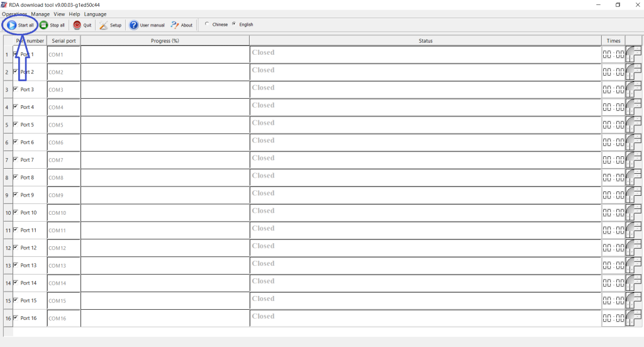Viewport: 644px width, 347px height.
Task: Click the Status column header
Action: [x=425, y=41]
